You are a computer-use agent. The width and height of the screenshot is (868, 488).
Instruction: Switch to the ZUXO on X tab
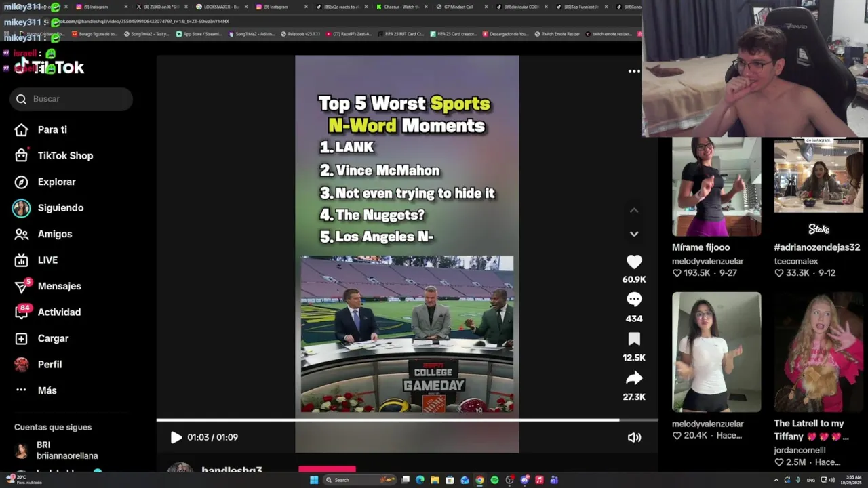pyautogui.click(x=161, y=7)
